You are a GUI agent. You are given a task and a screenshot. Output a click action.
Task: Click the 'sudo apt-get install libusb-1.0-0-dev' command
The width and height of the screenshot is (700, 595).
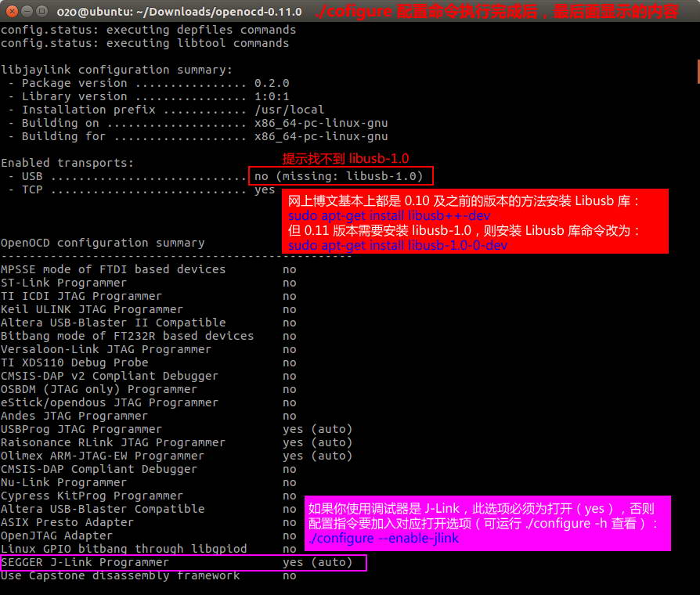[x=397, y=245]
